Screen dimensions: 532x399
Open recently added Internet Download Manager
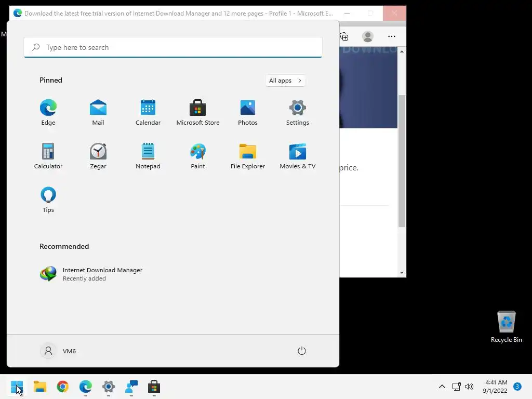click(x=91, y=274)
